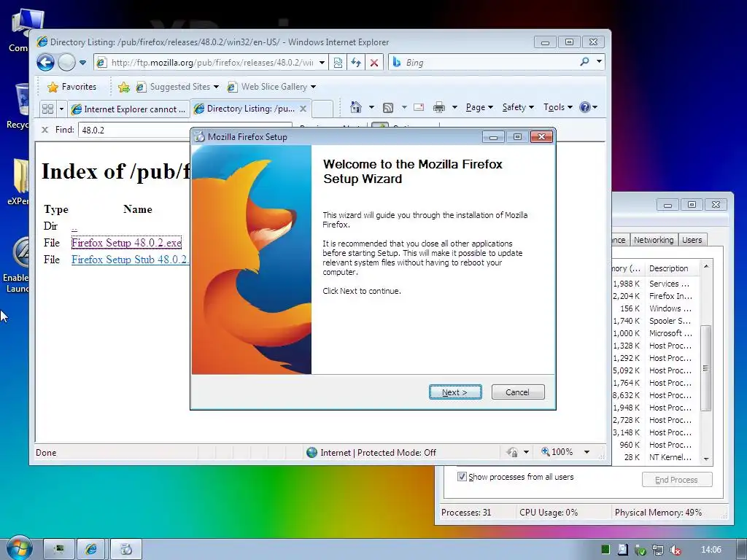Open the Safety menu
This screenshot has width=747, height=560.
click(518, 107)
